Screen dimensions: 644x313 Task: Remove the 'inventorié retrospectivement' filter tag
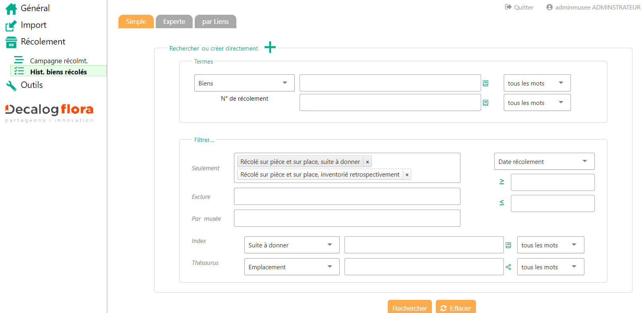[407, 175]
